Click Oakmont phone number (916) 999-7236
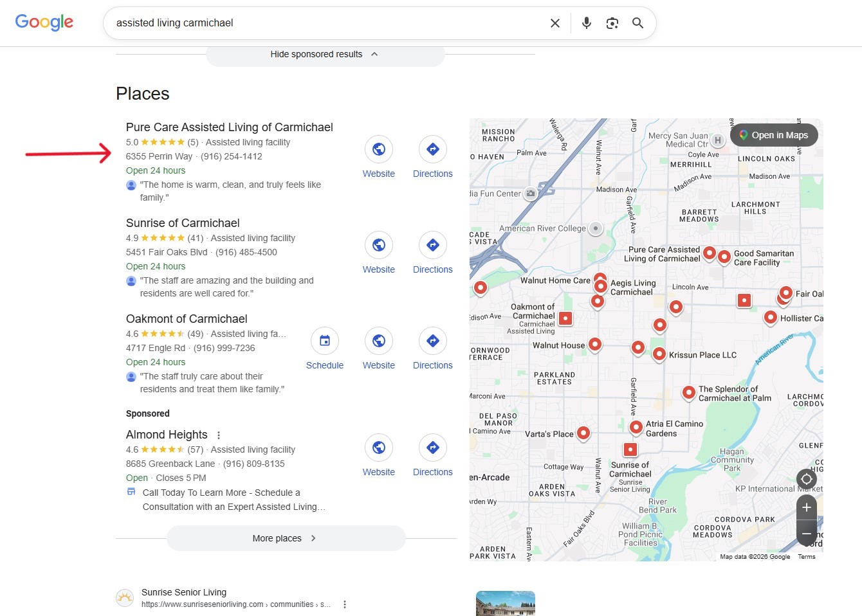This screenshot has width=862, height=616. [225, 348]
